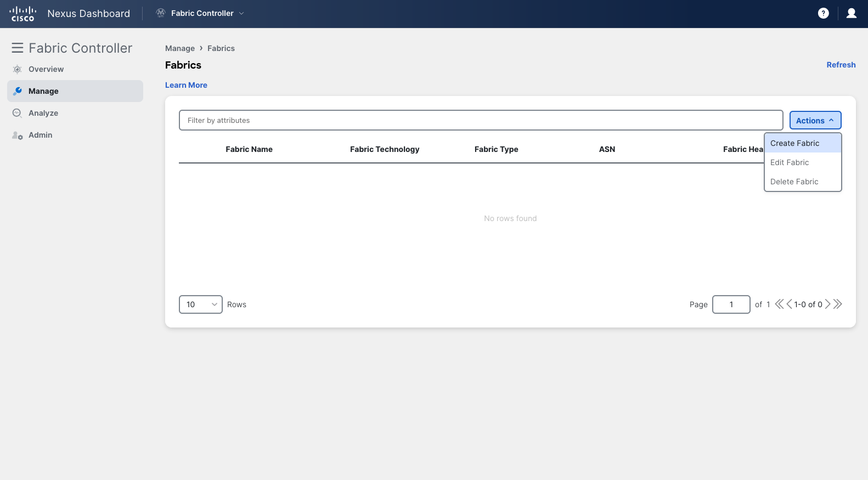
Task: Click the Fabric Controller sidebar title
Action: pos(81,48)
